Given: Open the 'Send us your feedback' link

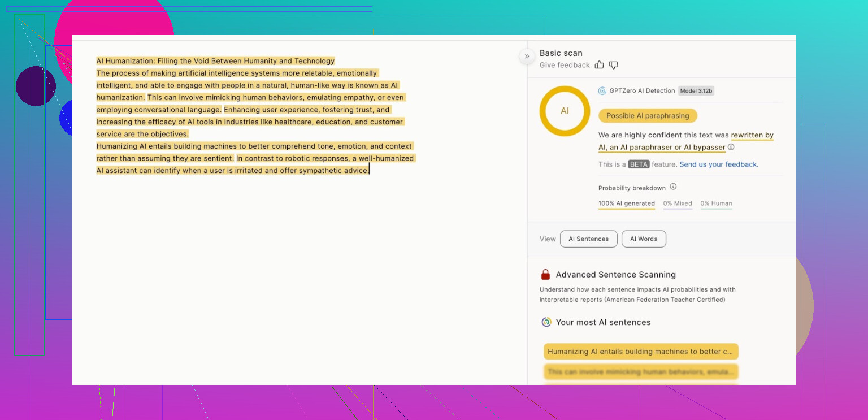Looking at the screenshot, I should tap(718, 164).
